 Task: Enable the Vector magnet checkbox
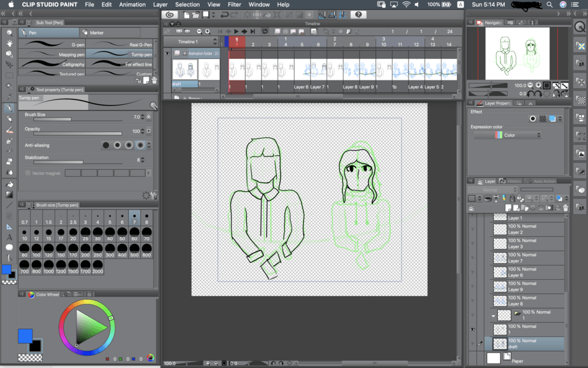point(28,173)
